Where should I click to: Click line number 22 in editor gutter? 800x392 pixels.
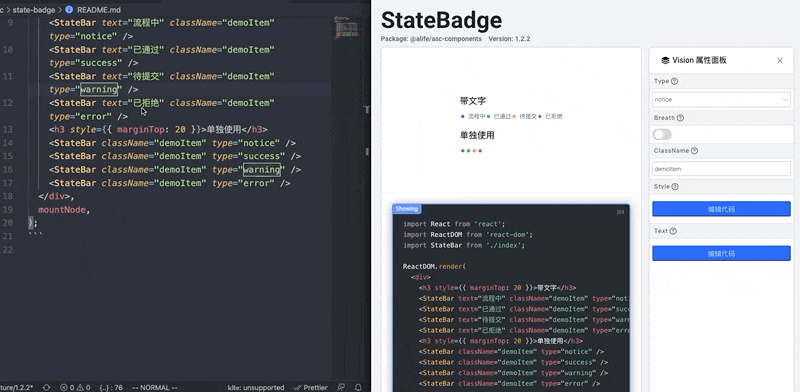tap(8, 250)
